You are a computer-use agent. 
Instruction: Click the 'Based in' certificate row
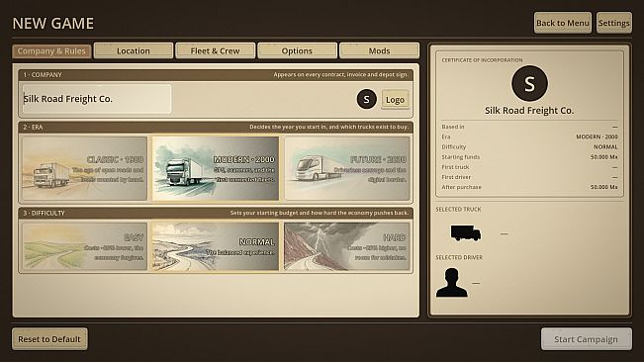point(529,127)
